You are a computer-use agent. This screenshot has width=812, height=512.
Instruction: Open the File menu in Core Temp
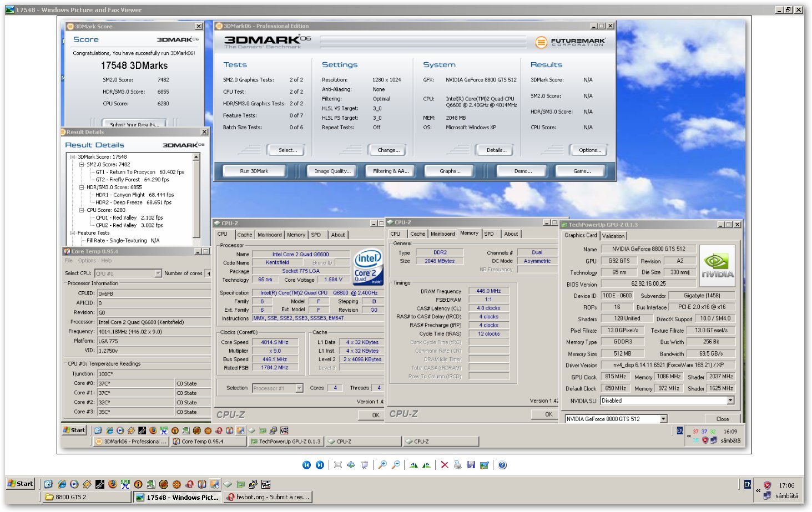(x=69, y=261)
